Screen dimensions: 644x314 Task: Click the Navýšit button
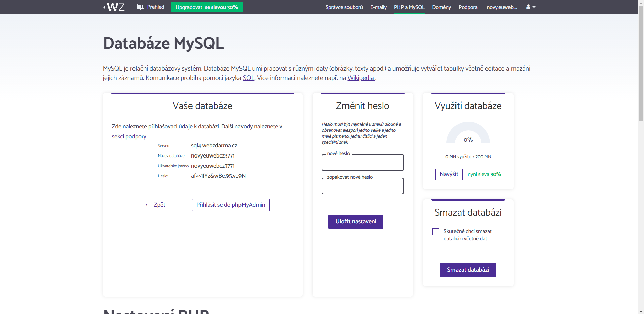(449, 174)
